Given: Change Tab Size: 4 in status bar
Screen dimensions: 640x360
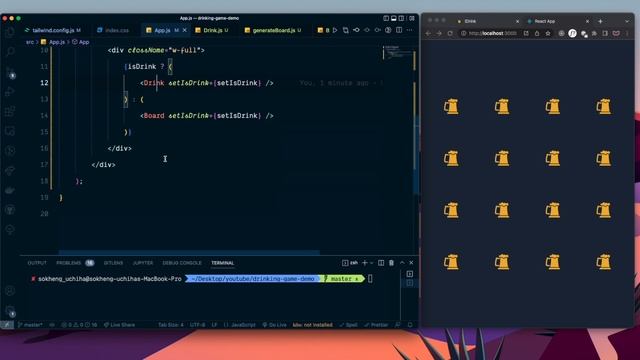Looking at the screenshot, I should (171, 325).
